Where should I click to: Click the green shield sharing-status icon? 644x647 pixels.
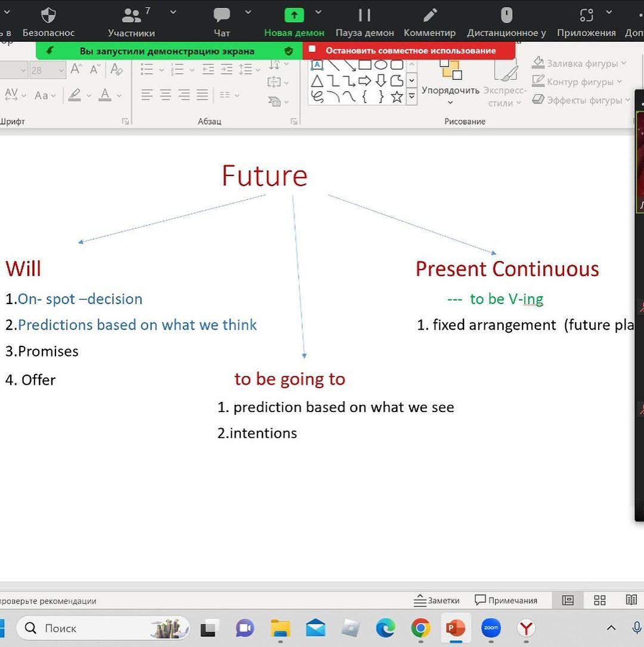289,51
